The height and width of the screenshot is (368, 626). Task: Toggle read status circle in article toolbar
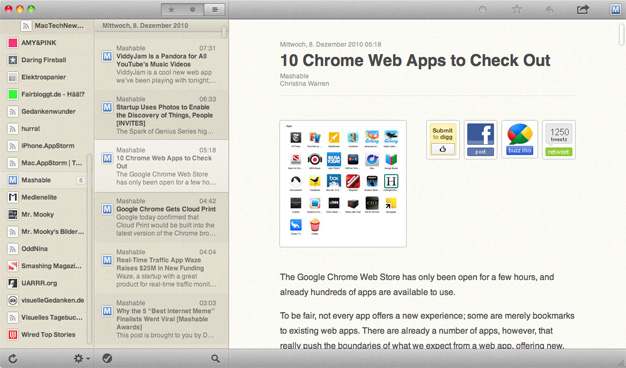[483, 10]
